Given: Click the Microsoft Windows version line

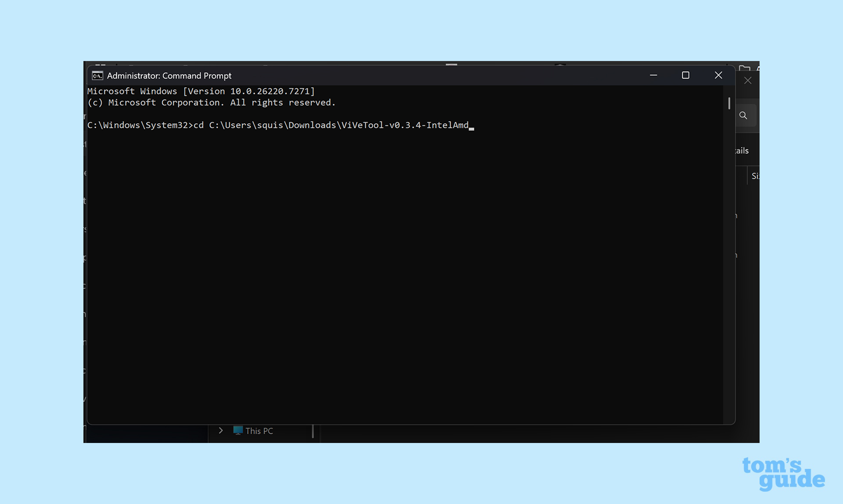Looking at the screenshot, I should 201,91.
